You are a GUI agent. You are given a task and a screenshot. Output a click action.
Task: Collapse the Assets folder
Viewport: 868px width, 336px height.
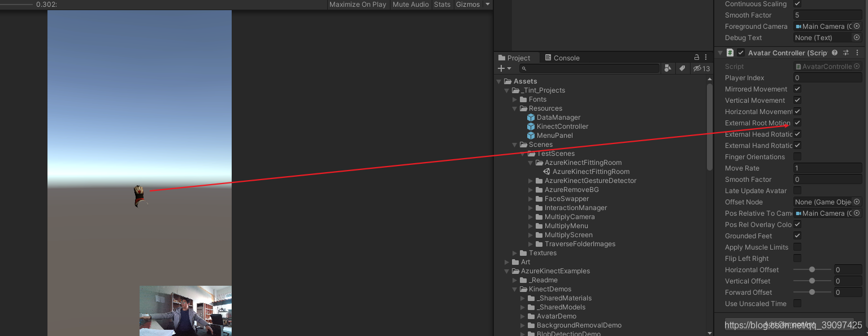coord(499,81)
